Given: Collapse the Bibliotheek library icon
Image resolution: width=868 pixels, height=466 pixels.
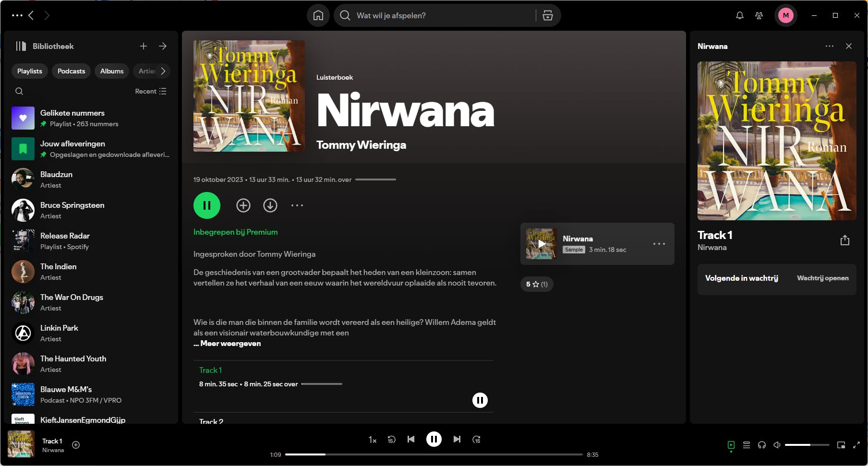Looking at the screenshot, I should click(21, 46).
